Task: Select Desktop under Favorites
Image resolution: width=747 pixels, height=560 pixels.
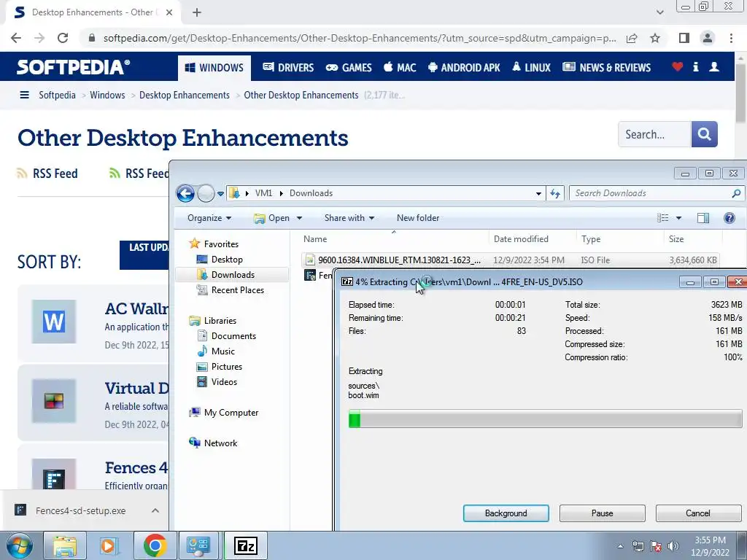Action: (227, 260)
